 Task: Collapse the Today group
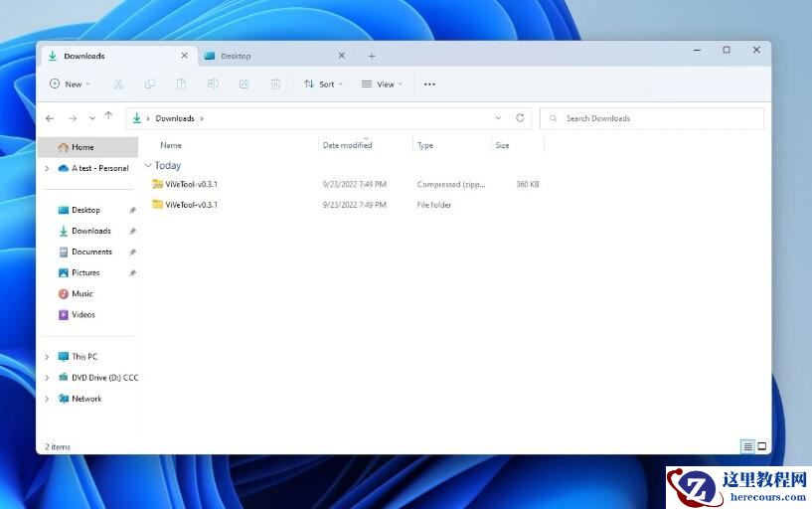pos(148,165)
